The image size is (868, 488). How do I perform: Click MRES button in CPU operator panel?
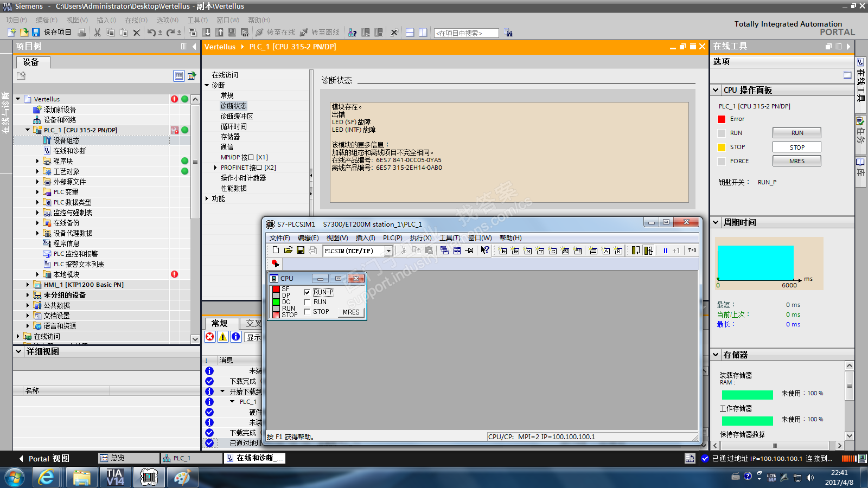pyautogui.click(x=797, y=161)
